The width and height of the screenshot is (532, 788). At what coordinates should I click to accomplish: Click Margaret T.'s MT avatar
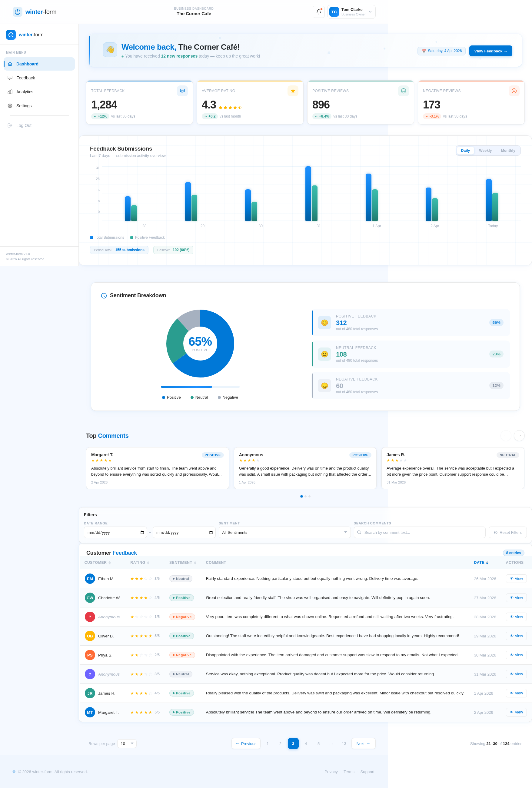[x=90, y=712]
